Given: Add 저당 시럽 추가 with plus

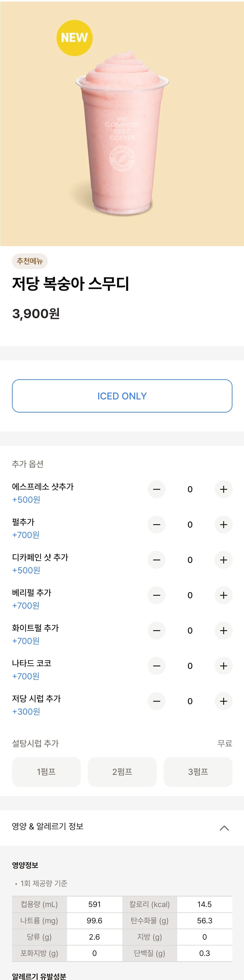Looking at the screenshot, I should pos(223,701).
